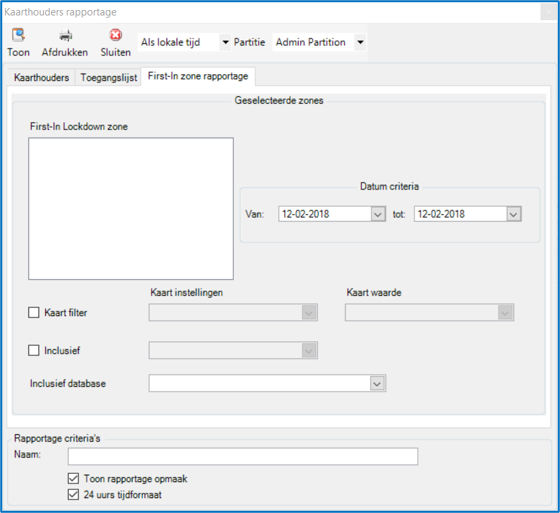The height and width of the screenshot is (513, 560).
Task: Expand the Als lokale tijd dropdown
Action: [x=225, y=42]
